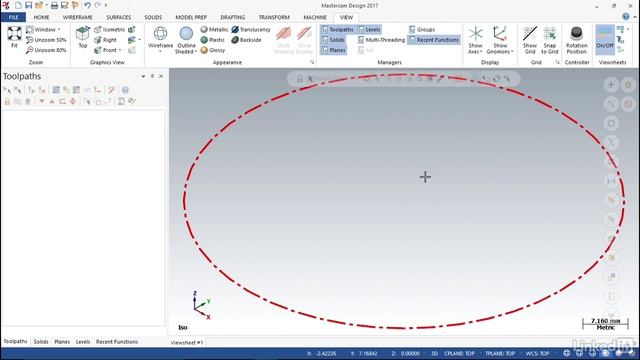Toggle Backside shading
640x360 pixels.
247,40
